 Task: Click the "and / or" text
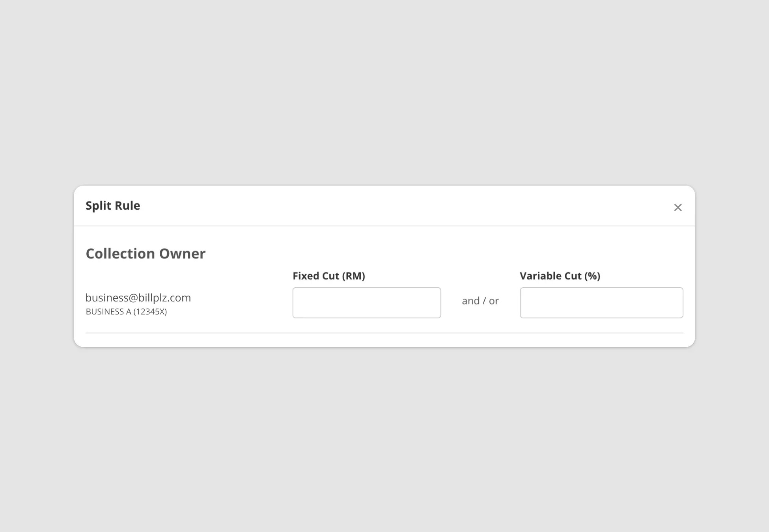pos(480,301)
